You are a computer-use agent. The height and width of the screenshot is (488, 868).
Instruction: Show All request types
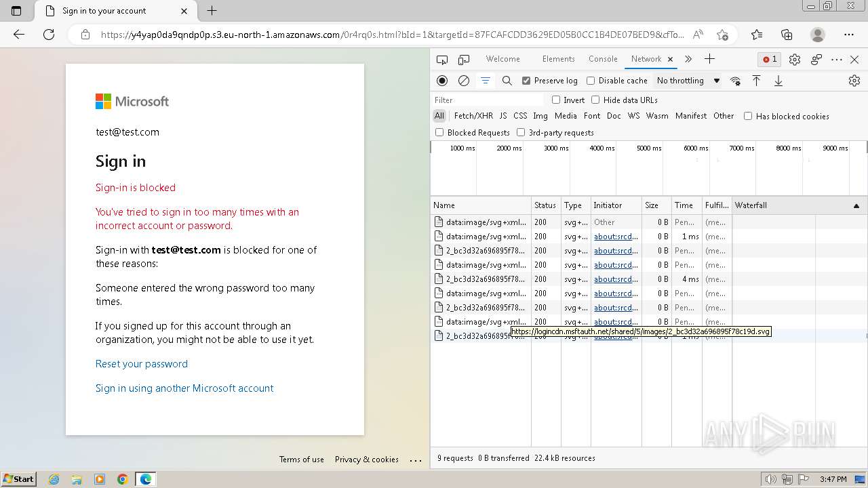coord(439,116)
